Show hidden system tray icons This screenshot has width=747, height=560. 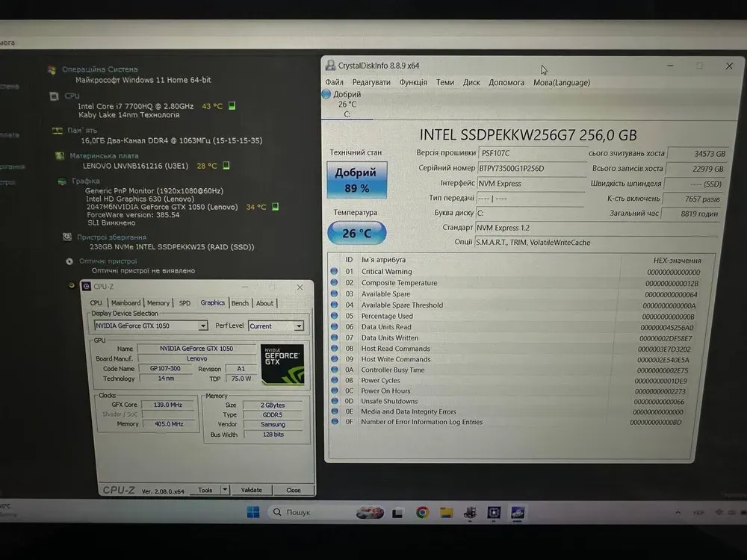(x=678, y=513)
